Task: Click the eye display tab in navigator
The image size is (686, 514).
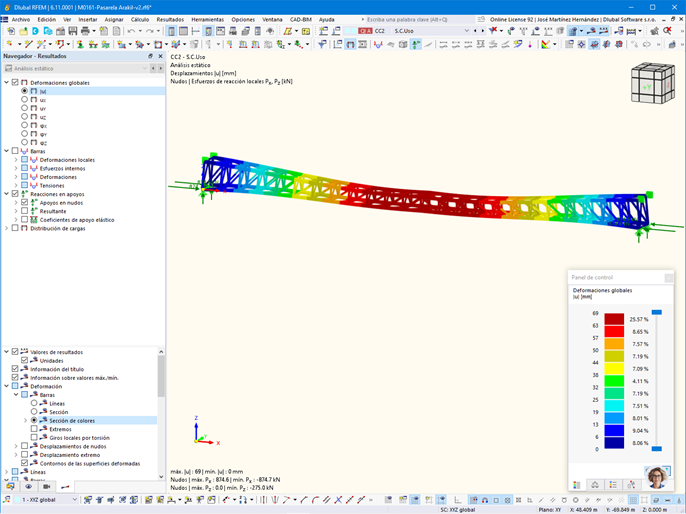Action: [x=28, y=486]
